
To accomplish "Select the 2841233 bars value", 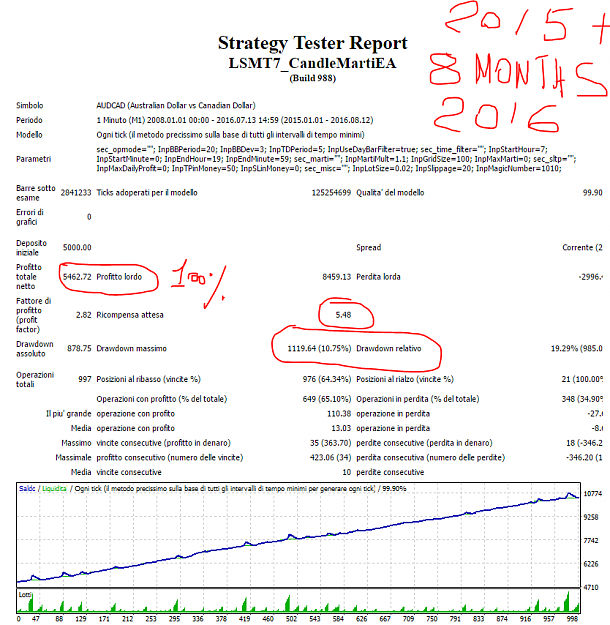I will (x=76, y=193).
